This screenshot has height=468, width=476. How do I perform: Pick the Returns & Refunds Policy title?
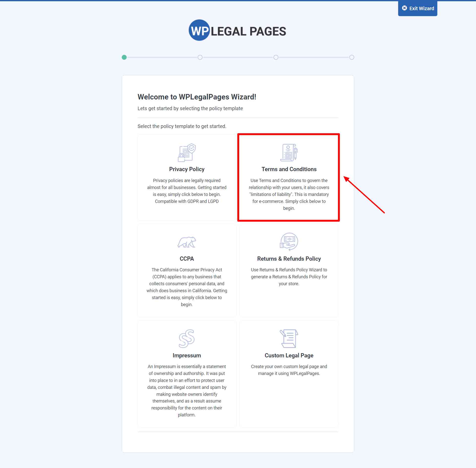289,259
